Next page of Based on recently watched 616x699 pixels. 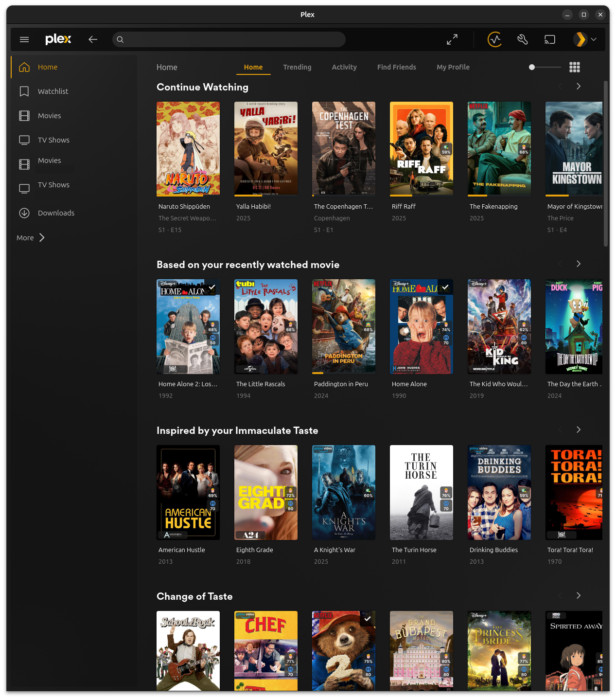point(579,264)
